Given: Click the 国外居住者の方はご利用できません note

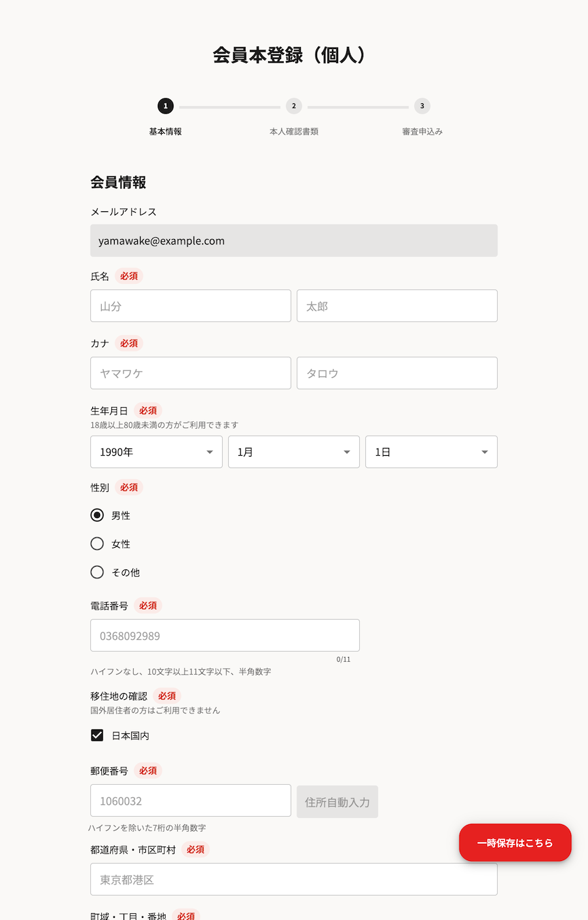Looking at the screenshot, I should coord(155,710).
